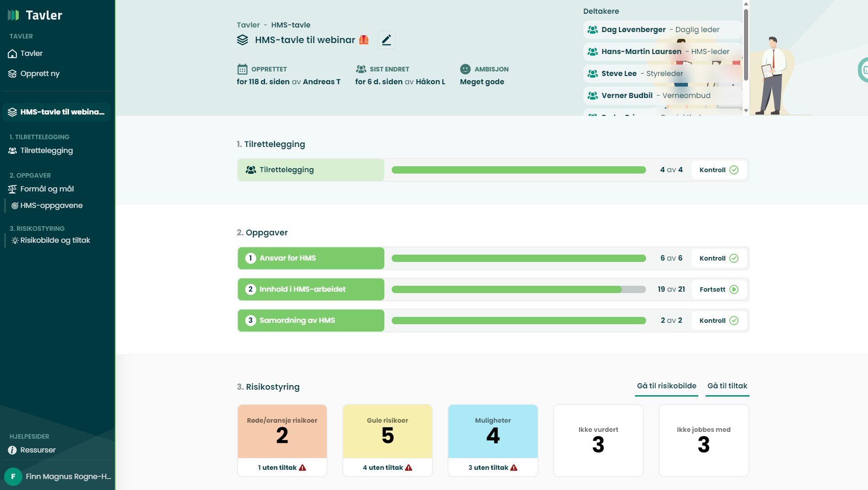Click Fortsett for 'Innhold i HMS-arbeidet'
Viewport: 868px width, 490px height.
[719, 289]
